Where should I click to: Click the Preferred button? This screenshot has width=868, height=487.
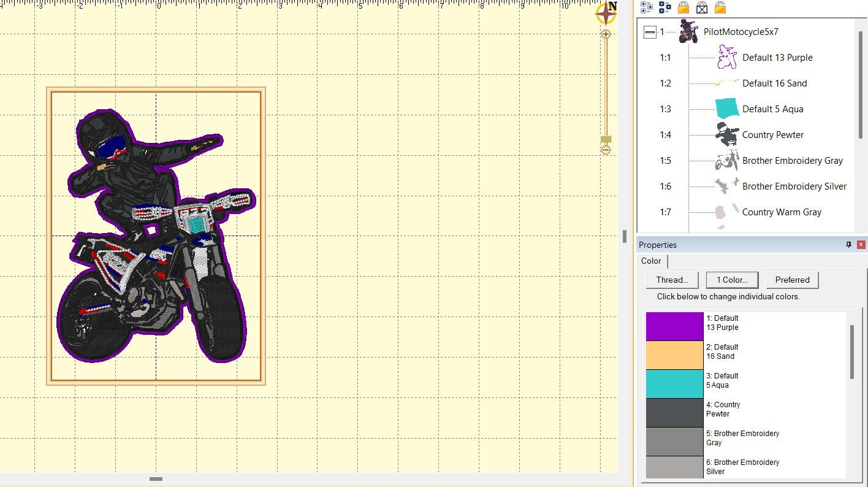point(792,280)
